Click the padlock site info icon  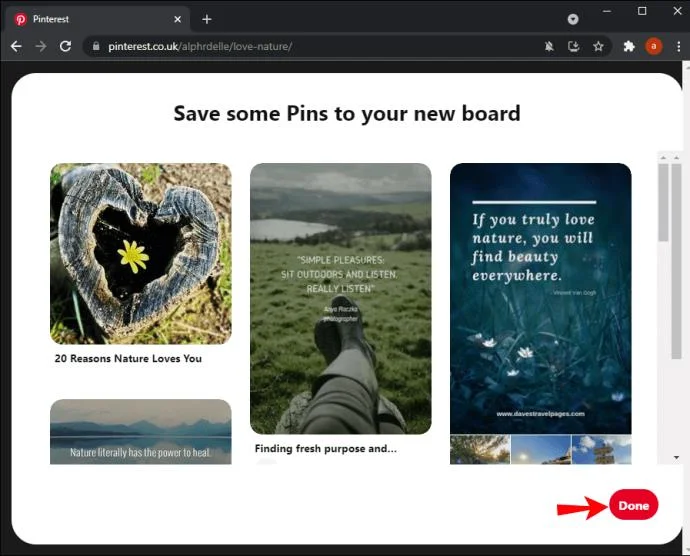tap(96, 46)
